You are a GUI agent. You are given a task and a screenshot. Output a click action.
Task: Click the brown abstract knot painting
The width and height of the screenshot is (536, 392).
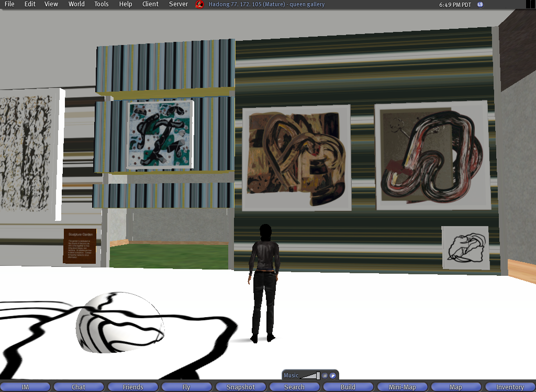(x=296, y=158)
